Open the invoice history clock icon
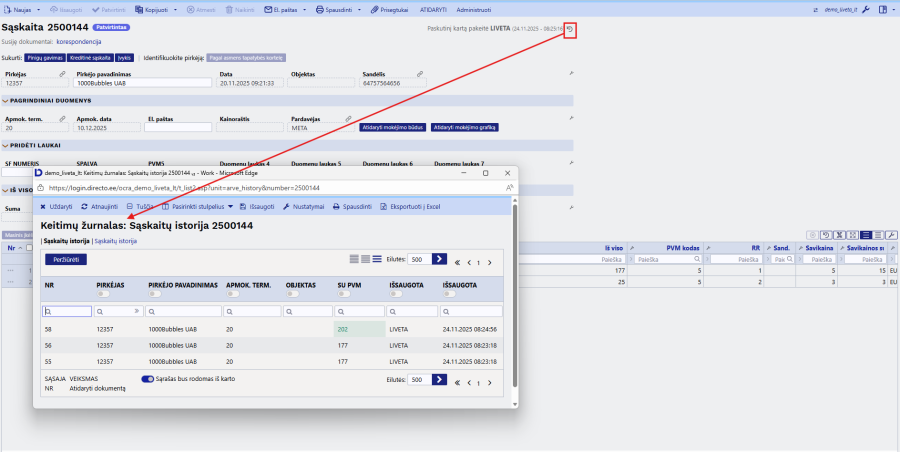 [x=570, y=29]
